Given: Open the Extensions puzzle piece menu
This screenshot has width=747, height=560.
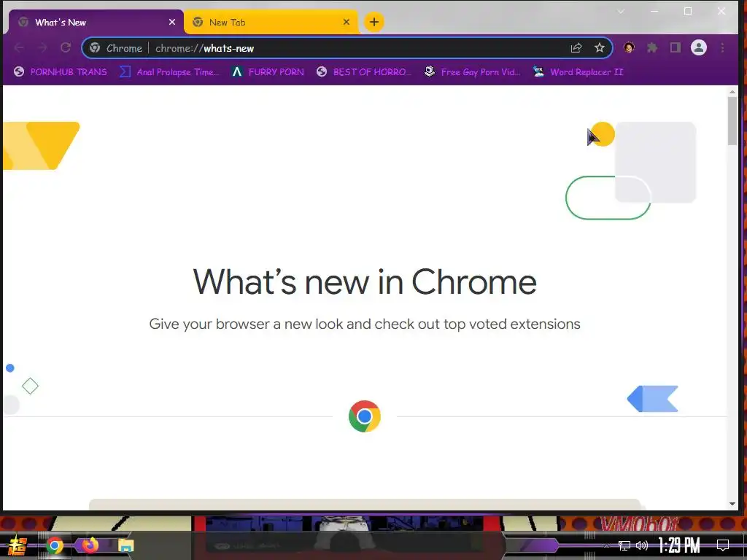Looking at the screenshot, I should 652,47.
